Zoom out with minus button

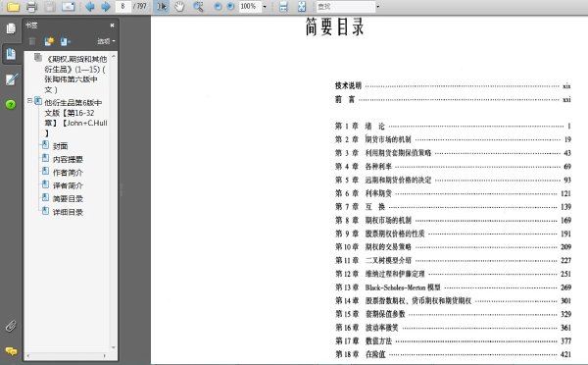pos(218,7)
